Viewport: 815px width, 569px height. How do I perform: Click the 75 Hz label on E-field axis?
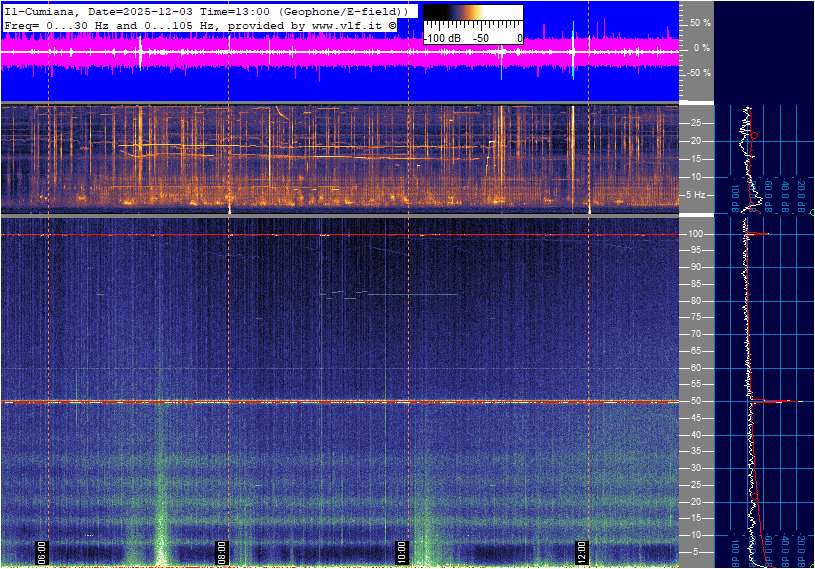pyautogui.click(x=696, y=317)
